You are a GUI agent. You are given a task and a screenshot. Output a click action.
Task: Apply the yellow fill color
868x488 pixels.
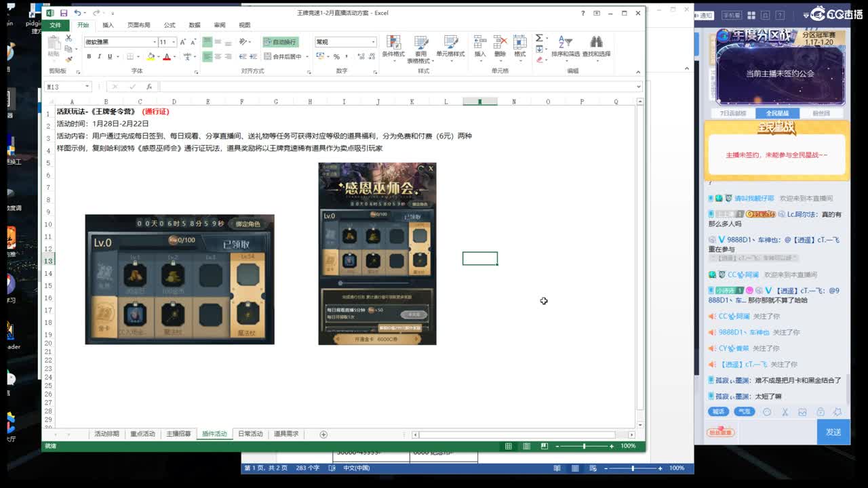tap(151, 57)
